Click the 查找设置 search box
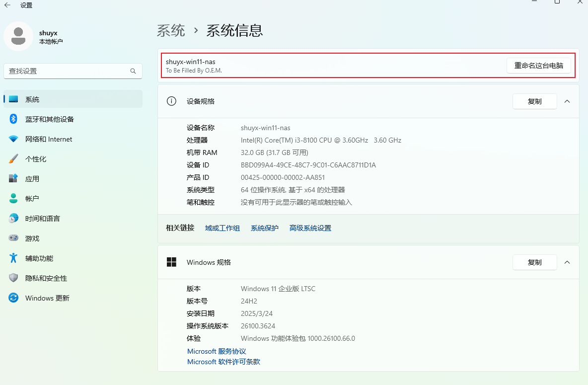This screenshot has width=588, height=385. (x=73, y=71)
